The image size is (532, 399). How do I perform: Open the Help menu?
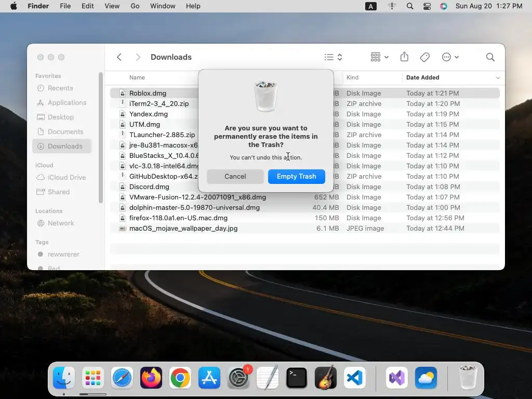pyautogui.click(x=193, y=6)
